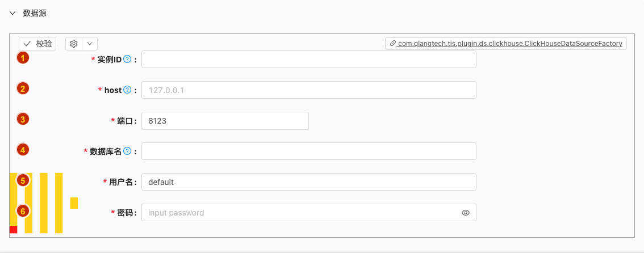Open dropdown arrow next to gear
644x253 pixels.
(x=90, y=44)
